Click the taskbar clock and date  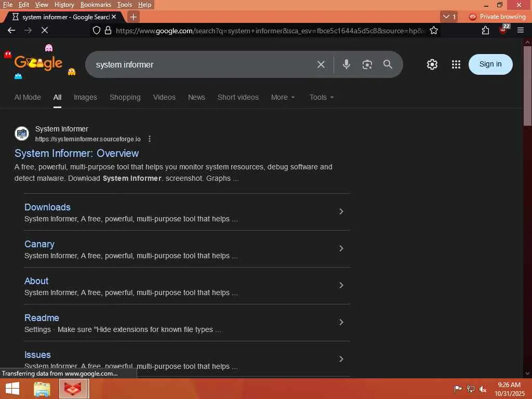[509, 389]
